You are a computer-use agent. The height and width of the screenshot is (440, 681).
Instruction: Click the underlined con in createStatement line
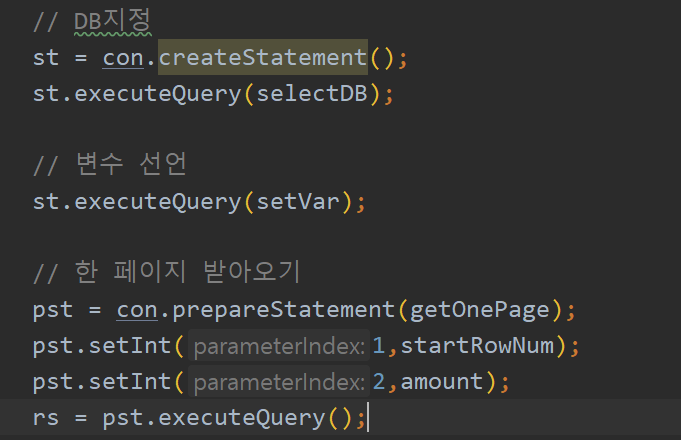pos(123,58)
